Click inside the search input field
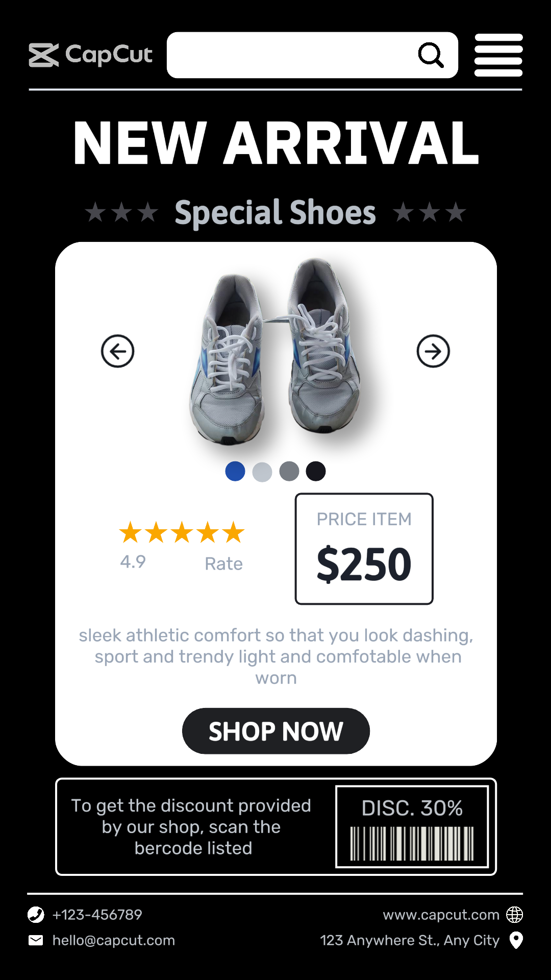The image size is (551, 980). coord(291,55)
